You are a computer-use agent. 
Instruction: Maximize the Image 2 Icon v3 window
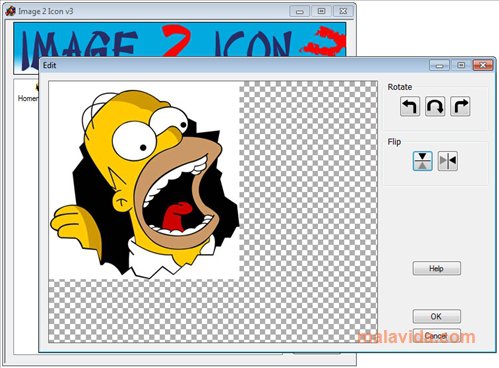(x=321, y=11)
